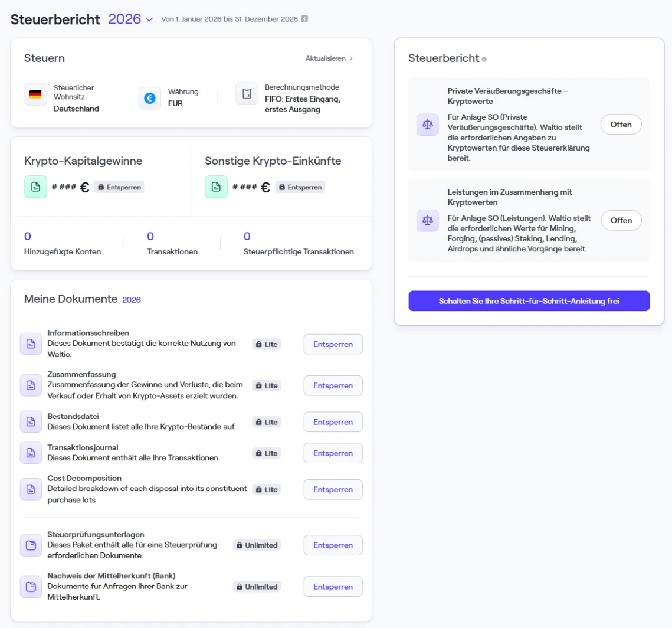Click the info icon beside the date range
Viewport: 672px width, 628px height.
[x=304, y=19]
